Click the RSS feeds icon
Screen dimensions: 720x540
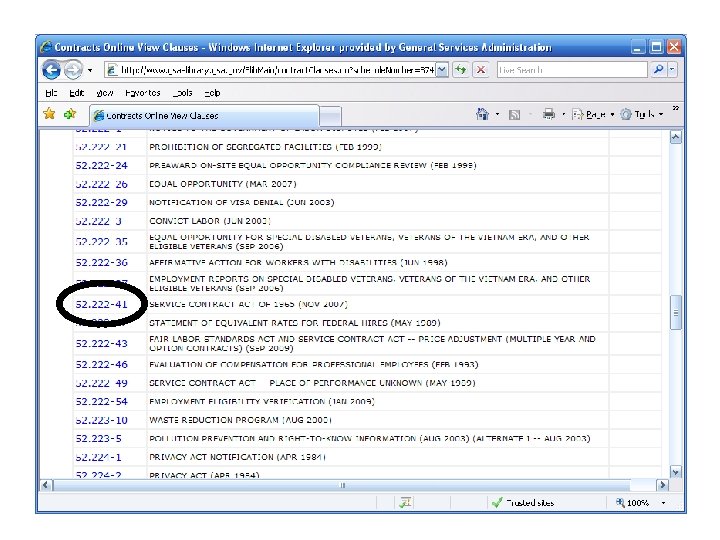tap(515, 114)
